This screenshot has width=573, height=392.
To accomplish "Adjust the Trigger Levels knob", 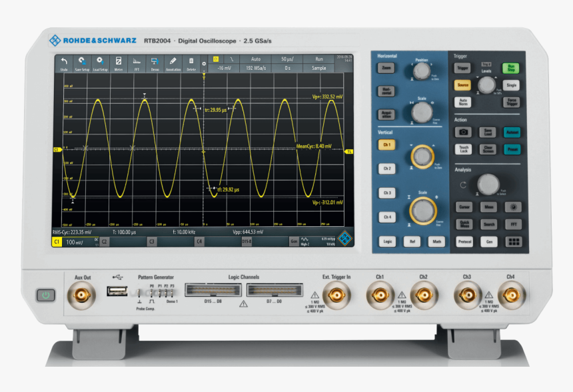I will click(487, 85).
